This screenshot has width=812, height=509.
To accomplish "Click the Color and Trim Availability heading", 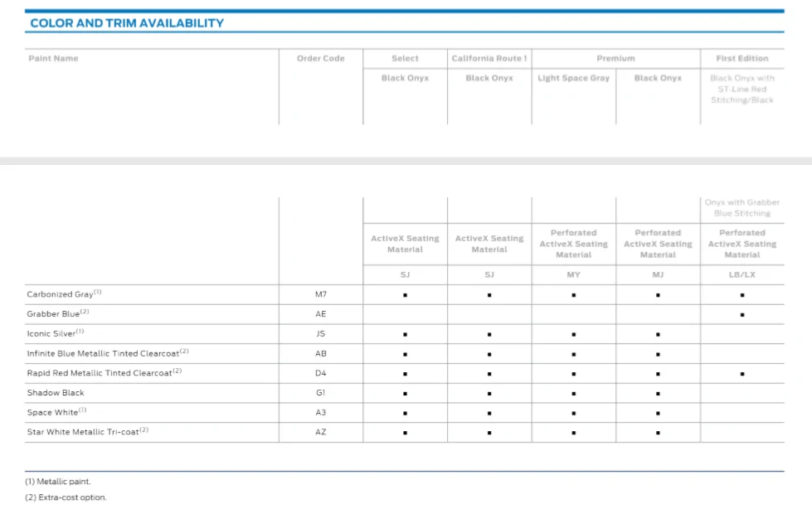I will (x=127, y=23).
